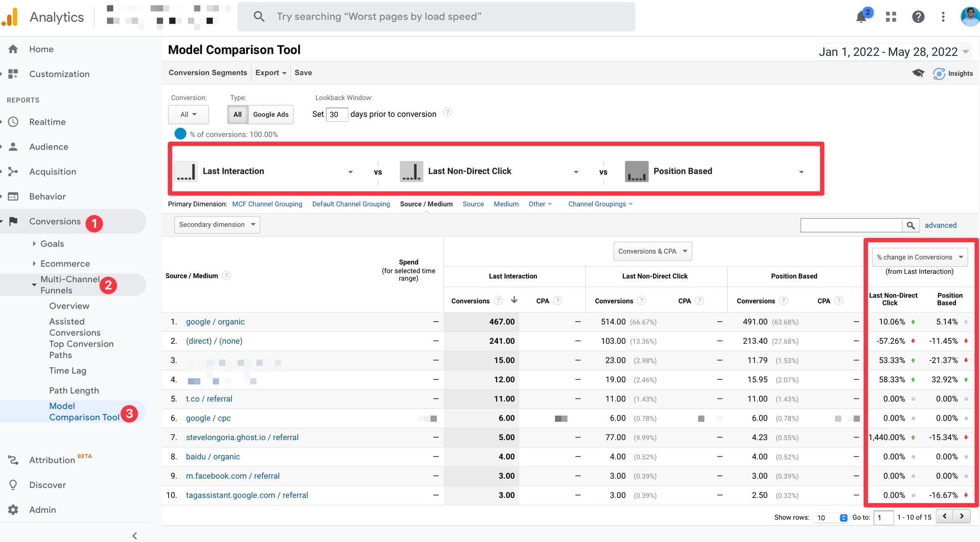Image resolution: width=980 pixels, height=542 pixels.
Task: Open the notifications bell
Action: (861, 17)
